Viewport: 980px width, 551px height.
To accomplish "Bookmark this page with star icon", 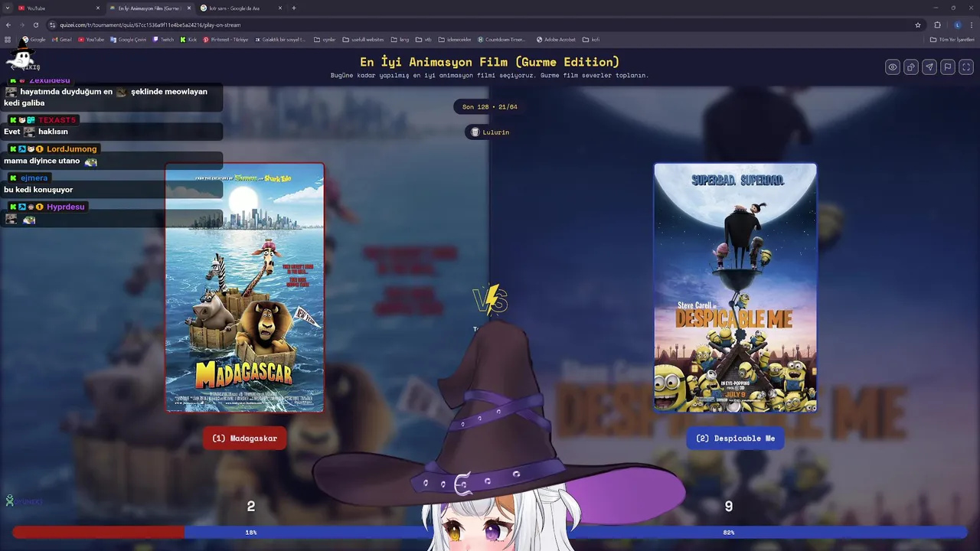I will click(918, 24).
